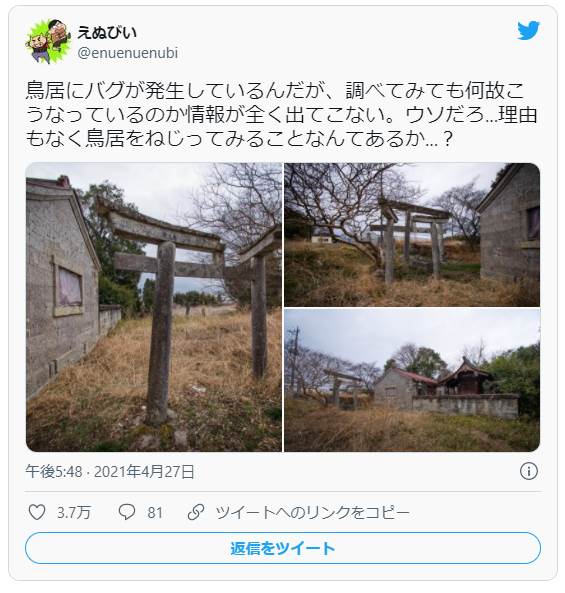Click the tweet text about 鳥居にバグ
The width and height of the screenshot is (565, 593).
[x=282, y=114]
